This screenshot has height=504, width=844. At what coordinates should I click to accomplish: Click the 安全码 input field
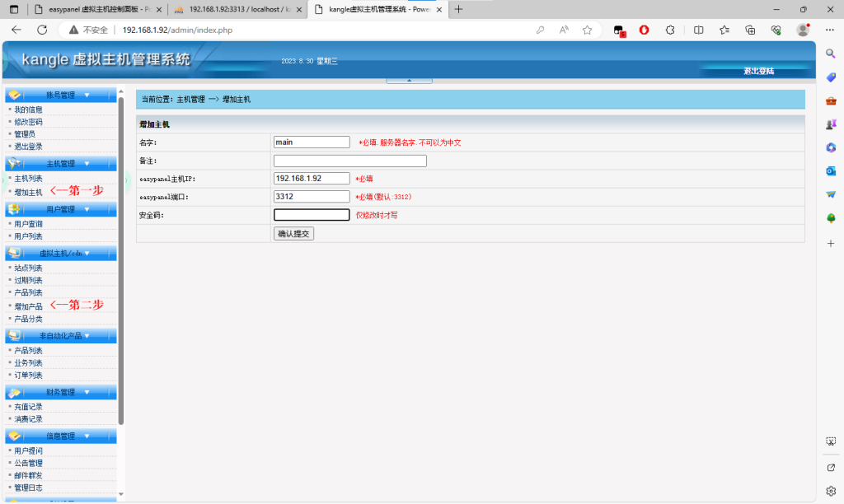[x=312, y=215]
